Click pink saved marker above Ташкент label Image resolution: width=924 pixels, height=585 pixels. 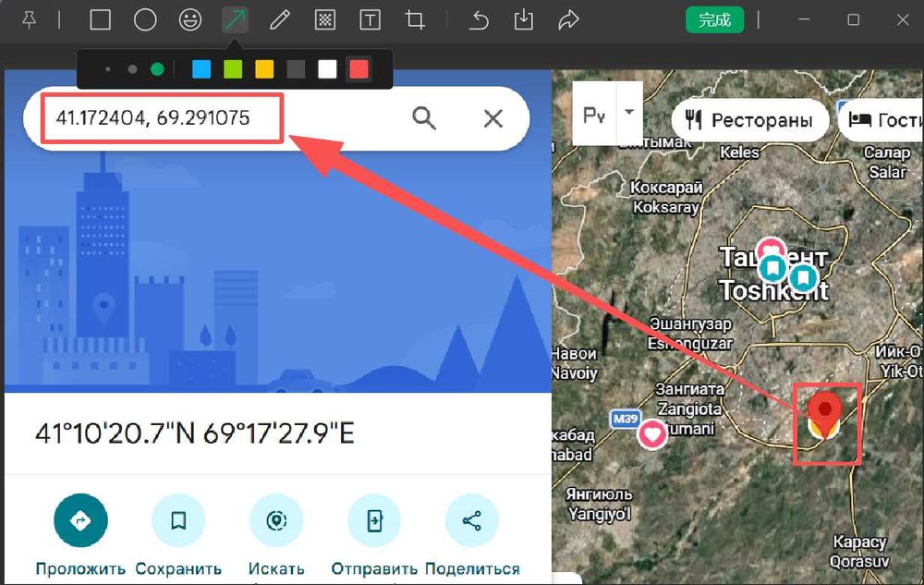771,248
